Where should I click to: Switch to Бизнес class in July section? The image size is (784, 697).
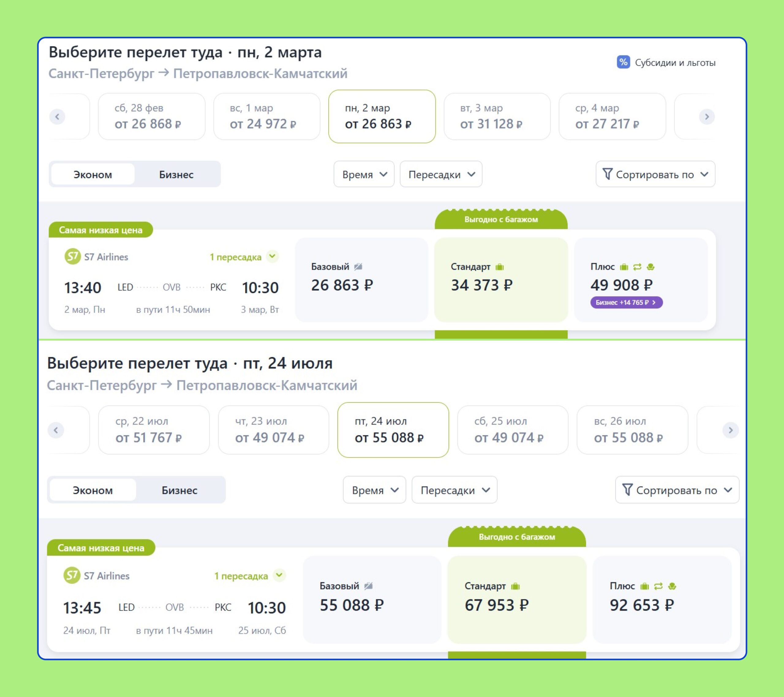(179, 490)
